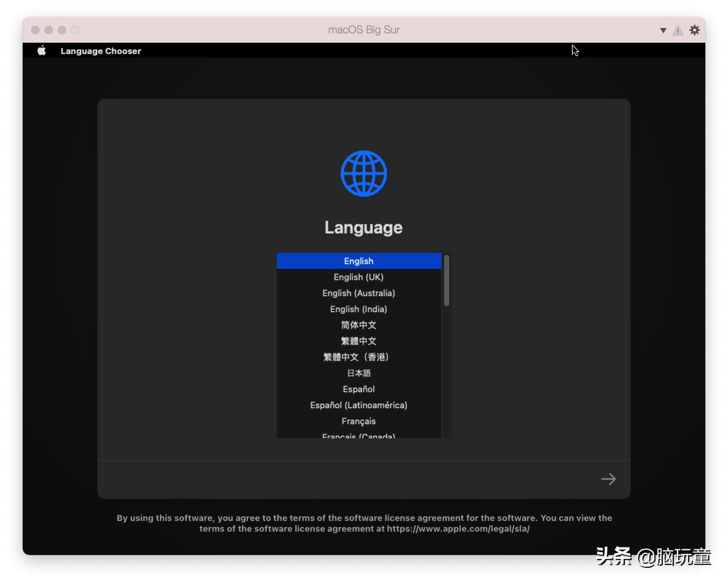Screen dimensions: 728x583
Task: Open the Apple menu
Action: coord(42,51)
